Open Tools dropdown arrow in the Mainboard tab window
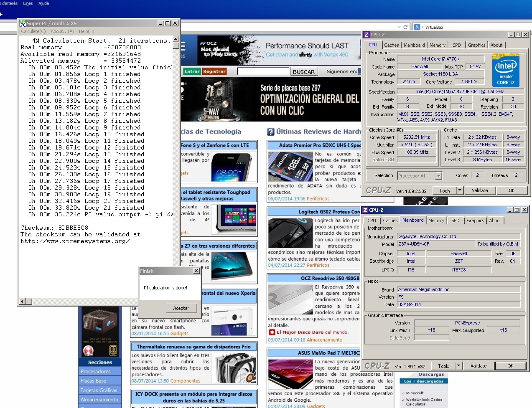532x408 pixels. coord(458,366)
